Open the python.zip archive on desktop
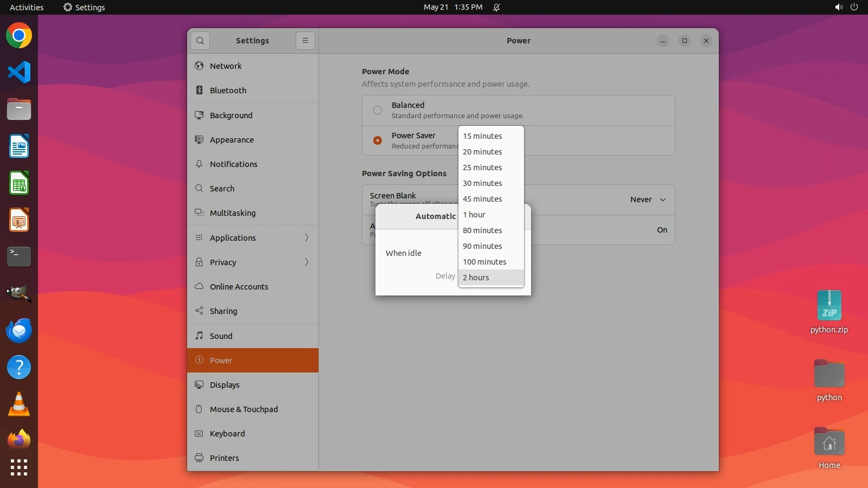The height and width of the screenshot is (488, 868). coord(829,306)
